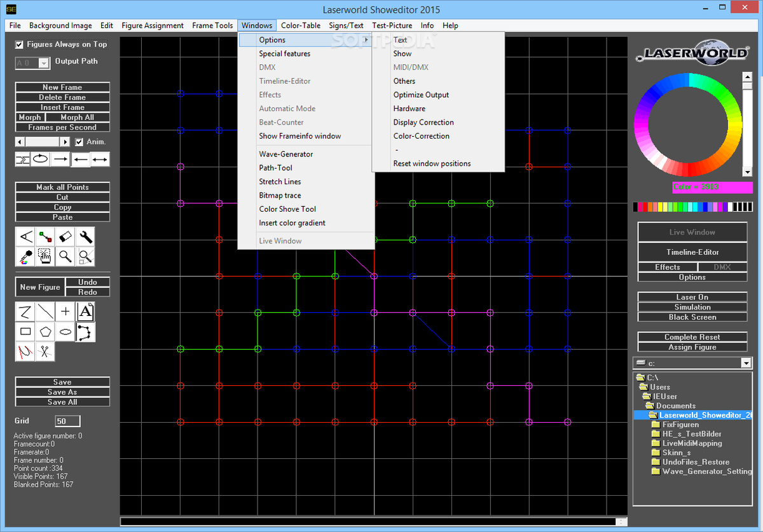The image size is (763, 532).
Task: Select the plus single point tool
Action: pos(65,311)
